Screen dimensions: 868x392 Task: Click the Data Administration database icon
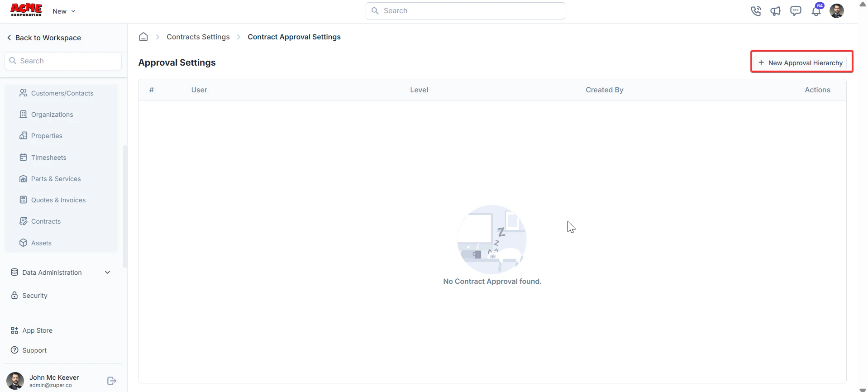pyautogui.click(x=14, y=272)
